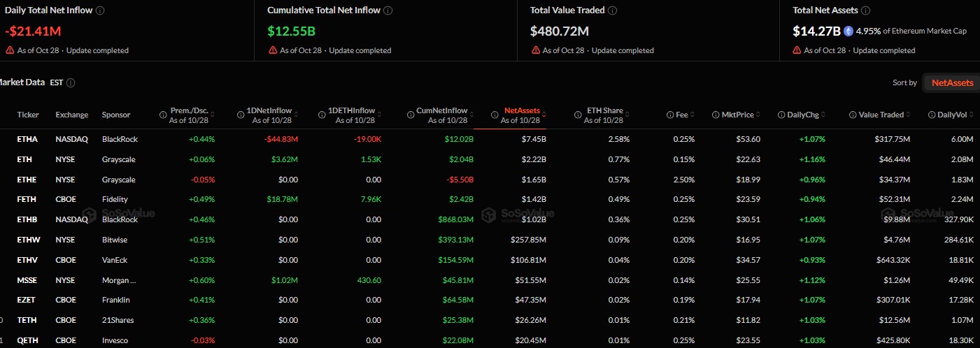Image resolution: width=980 pixels, height=348 pixels.
Task: Click info icon of DailyChg column
Action: pos(782,115)
